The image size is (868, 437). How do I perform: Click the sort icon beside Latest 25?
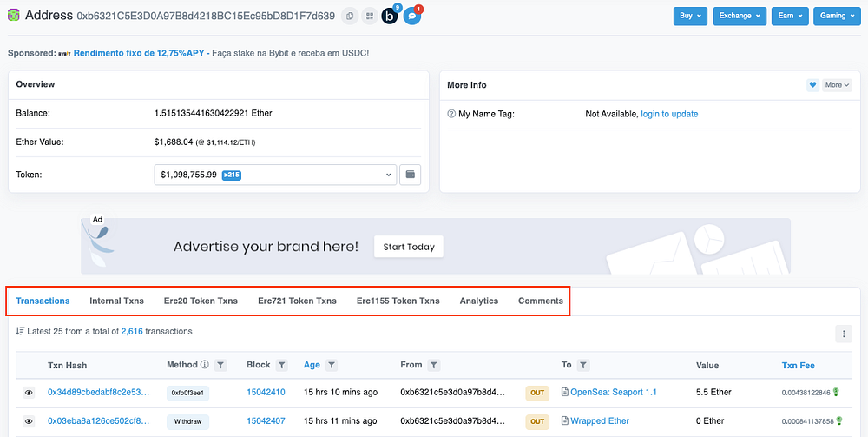(x=20, y=331)
